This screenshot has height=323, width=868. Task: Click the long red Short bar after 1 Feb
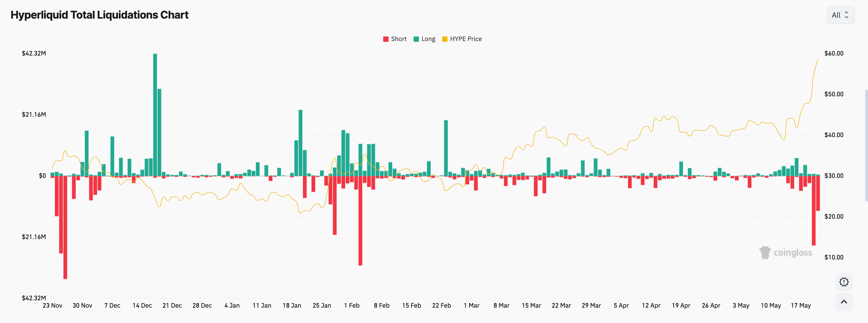(x=360, y=221)
